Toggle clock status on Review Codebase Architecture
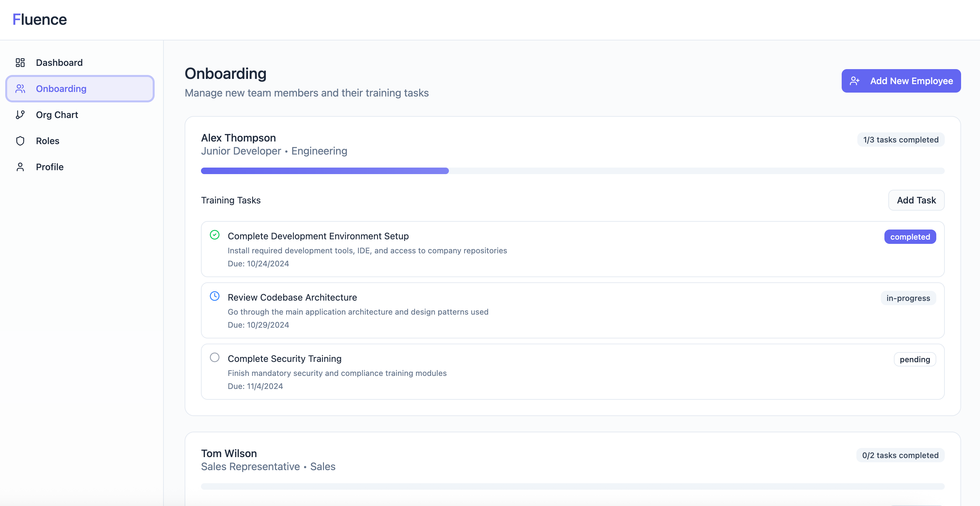 (215, 296)
